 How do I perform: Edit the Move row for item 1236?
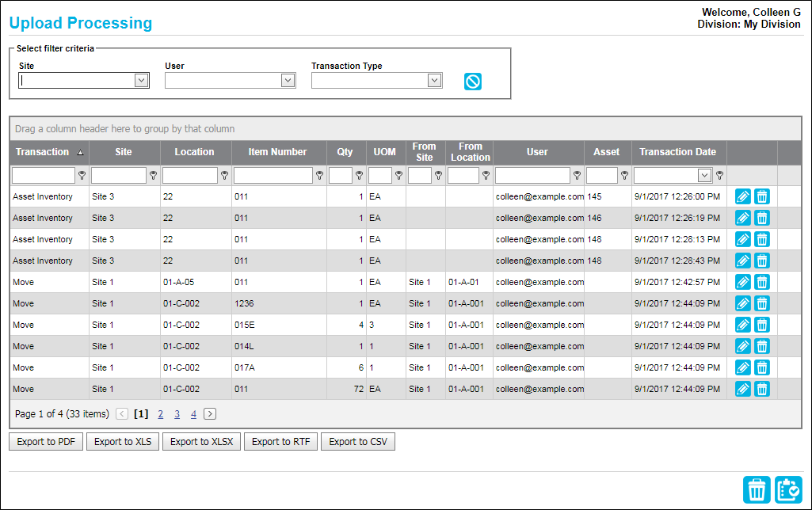click(x=742, y=303)
